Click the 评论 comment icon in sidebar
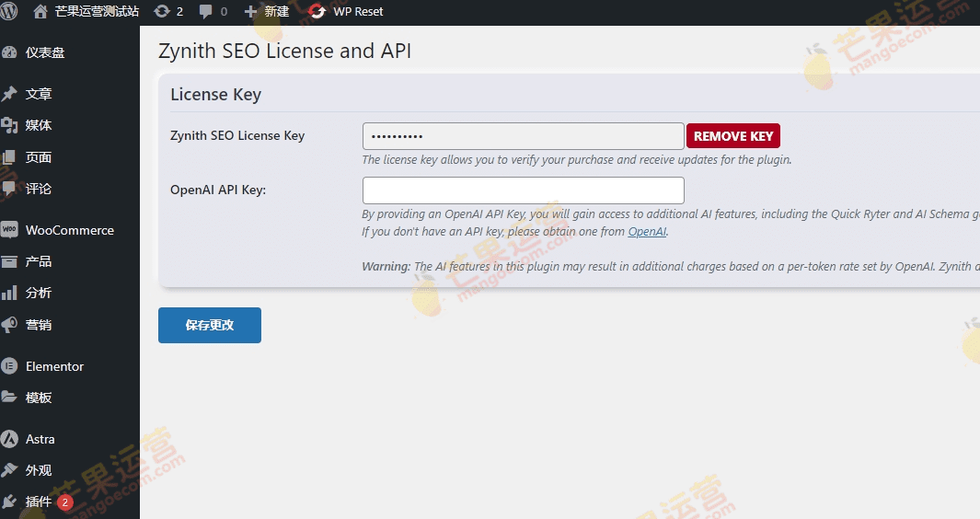This screenshot has height=519, width=980. click(9, 189)
